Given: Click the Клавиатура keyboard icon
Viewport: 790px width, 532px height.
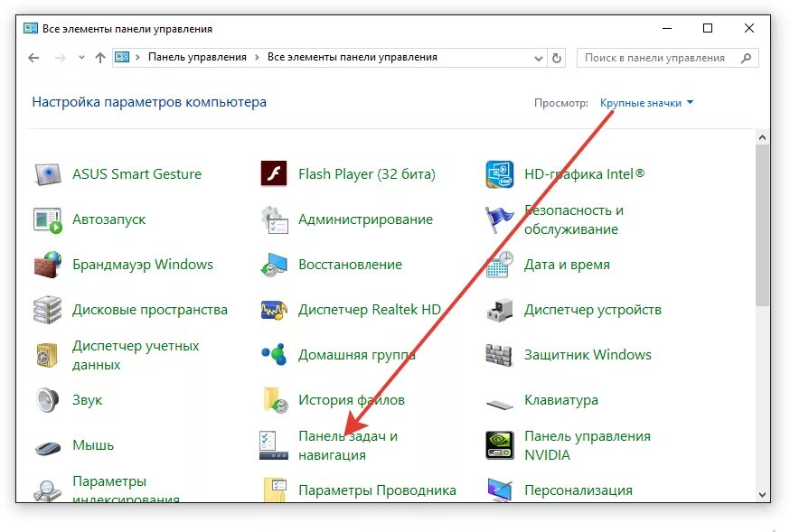Looking at the screenshot, I should 499,404.
